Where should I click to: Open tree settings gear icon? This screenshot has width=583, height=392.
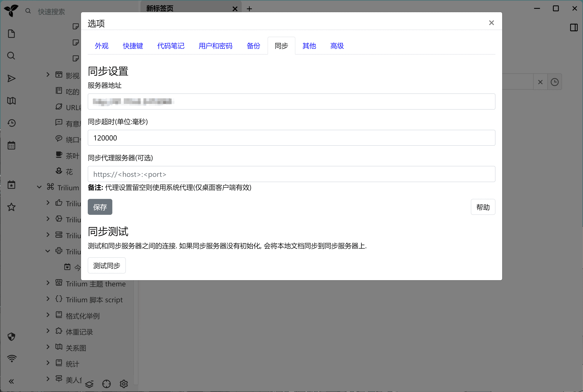coord(124,384)
